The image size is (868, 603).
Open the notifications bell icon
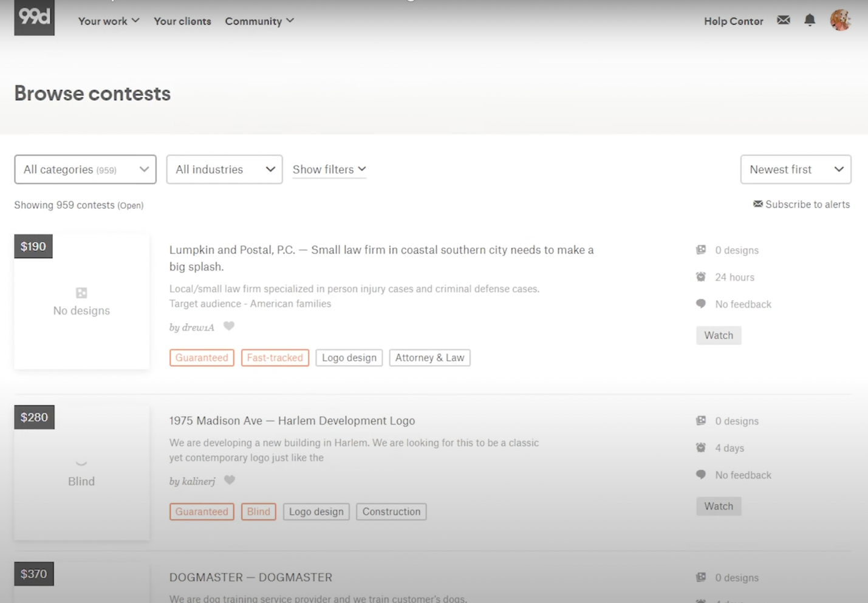[x=809, y=21]
